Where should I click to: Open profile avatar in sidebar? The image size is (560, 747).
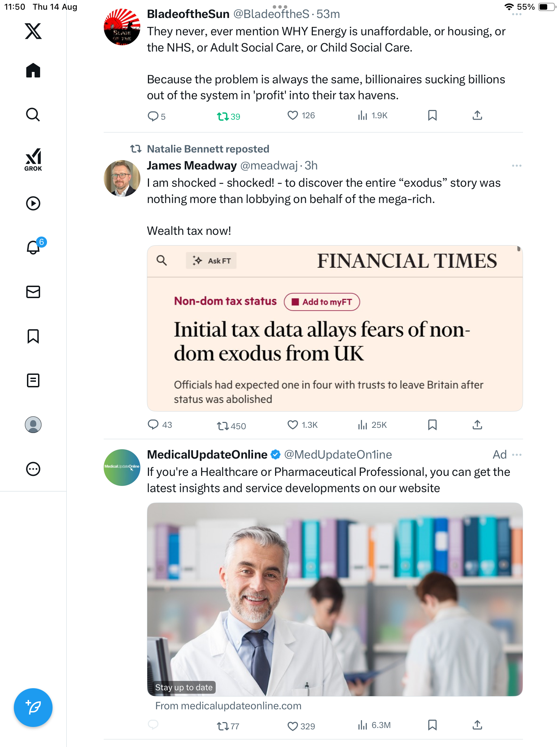pos(33,425)
